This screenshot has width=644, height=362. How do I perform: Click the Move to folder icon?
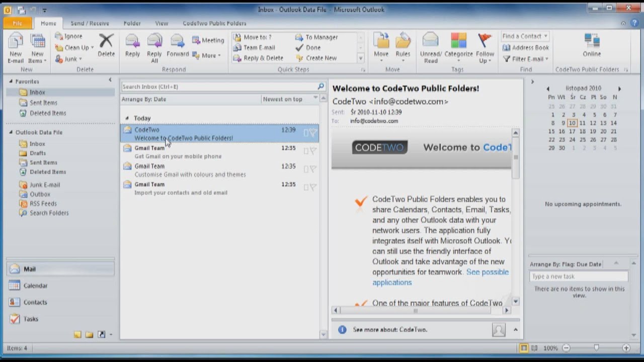pos(381,41)
